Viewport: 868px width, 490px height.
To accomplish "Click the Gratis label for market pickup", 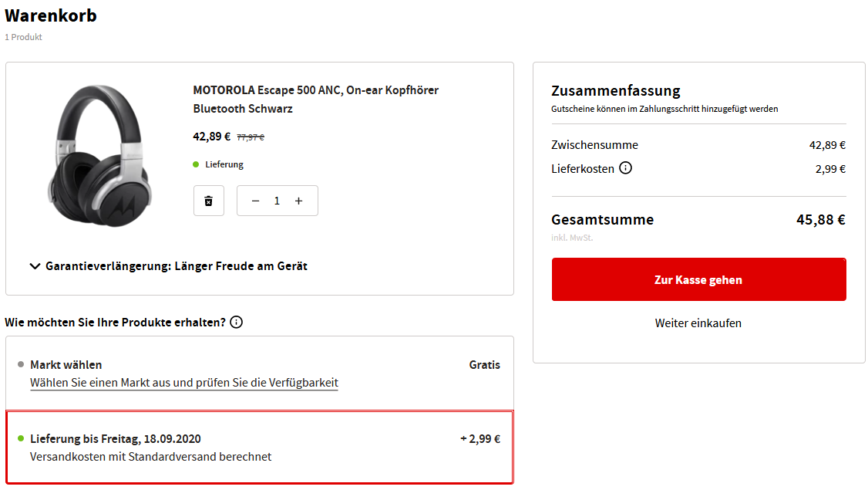I will (484, 364).
